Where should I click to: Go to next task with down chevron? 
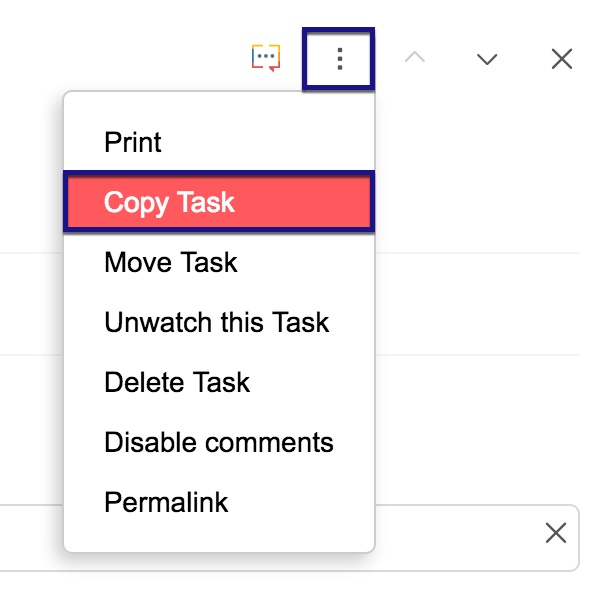(487, 59)
